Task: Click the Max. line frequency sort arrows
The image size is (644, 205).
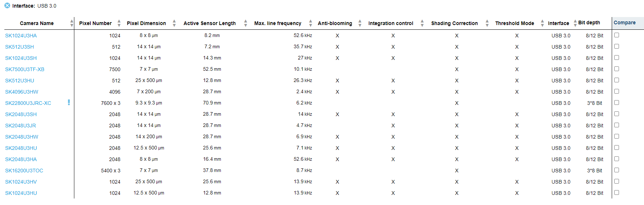Action: [x=310, y=23]
